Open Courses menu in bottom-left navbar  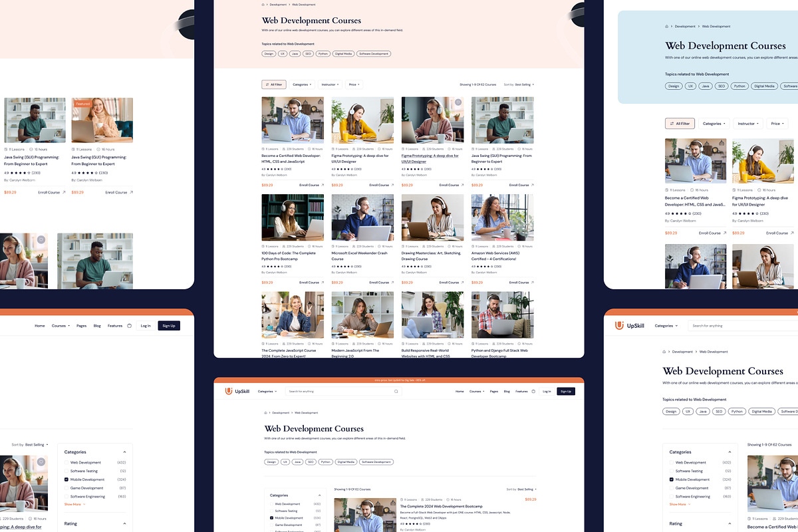pos(61,326)
